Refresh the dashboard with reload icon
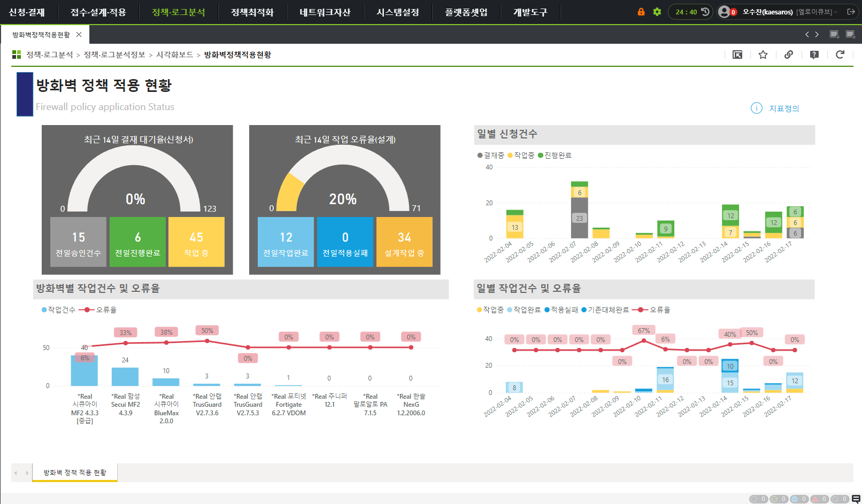This screenshot has height=504, width=862. (x=840, y=55)
